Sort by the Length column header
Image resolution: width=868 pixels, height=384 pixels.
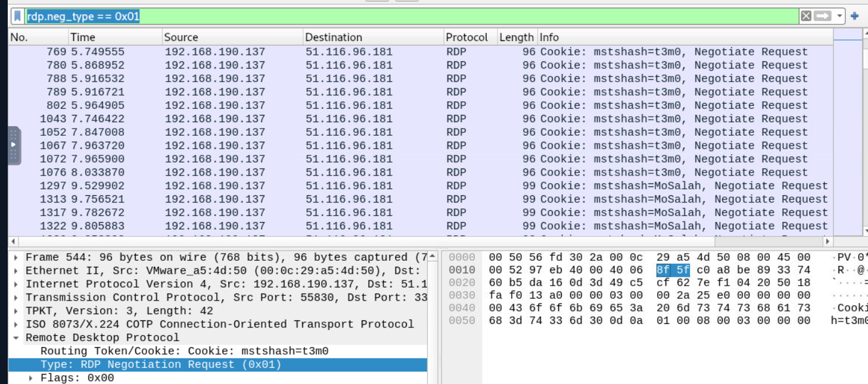pos(517,37)
